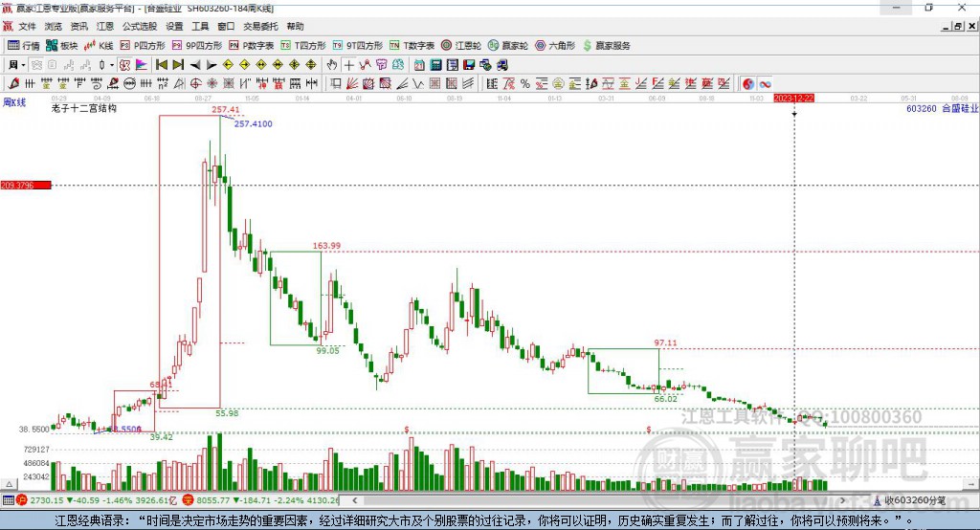980x530 pixels.
Task: Click the black left arrow icon
Action: click(195, 65)
